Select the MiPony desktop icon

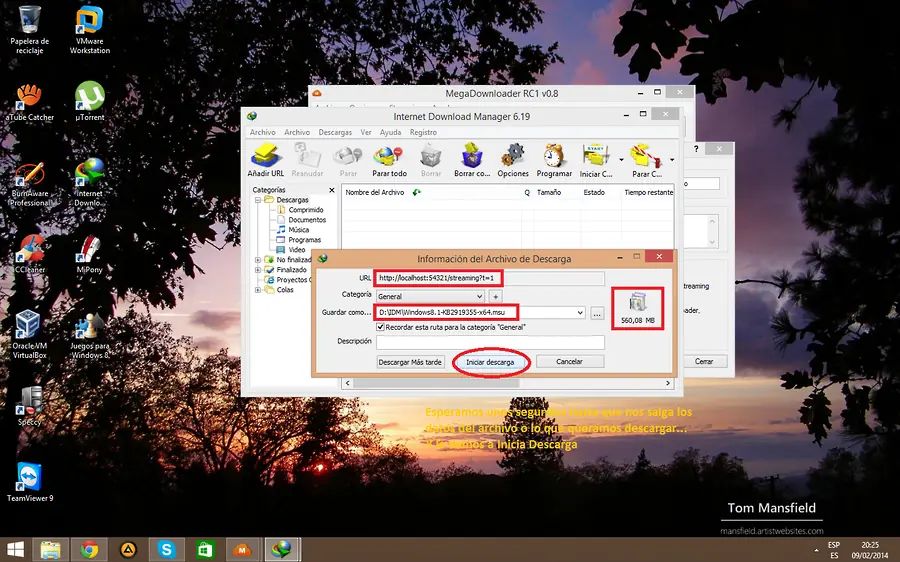coord(90,254)
